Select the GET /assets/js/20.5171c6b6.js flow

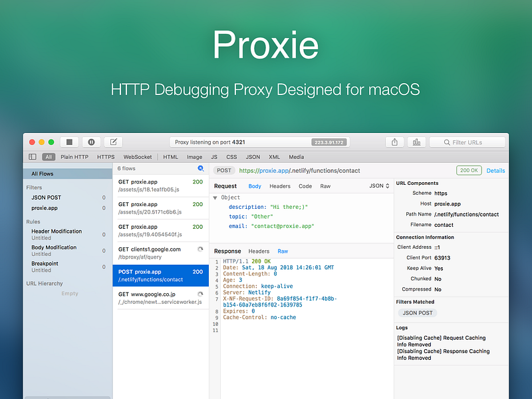(160, 208)
